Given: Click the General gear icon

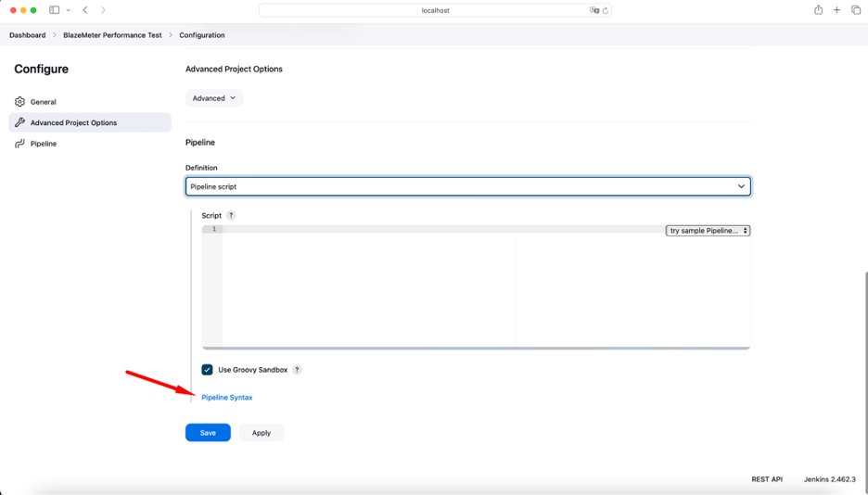Looking at the screenshot, I should [19, 102].
